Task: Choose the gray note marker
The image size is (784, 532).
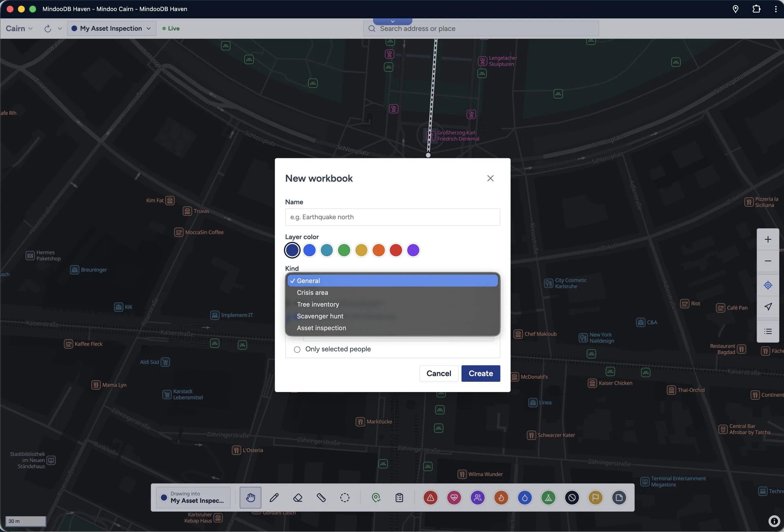Action: (x=619, y=497)
